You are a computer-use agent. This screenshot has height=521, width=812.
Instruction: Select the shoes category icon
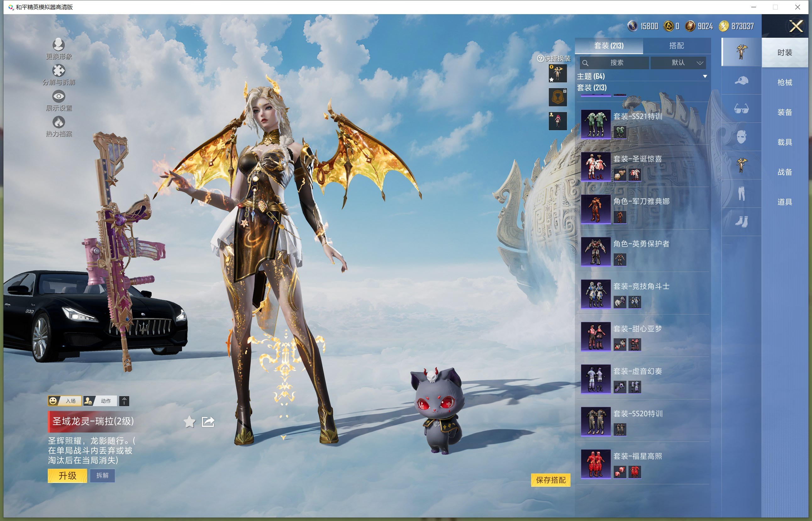741,221
